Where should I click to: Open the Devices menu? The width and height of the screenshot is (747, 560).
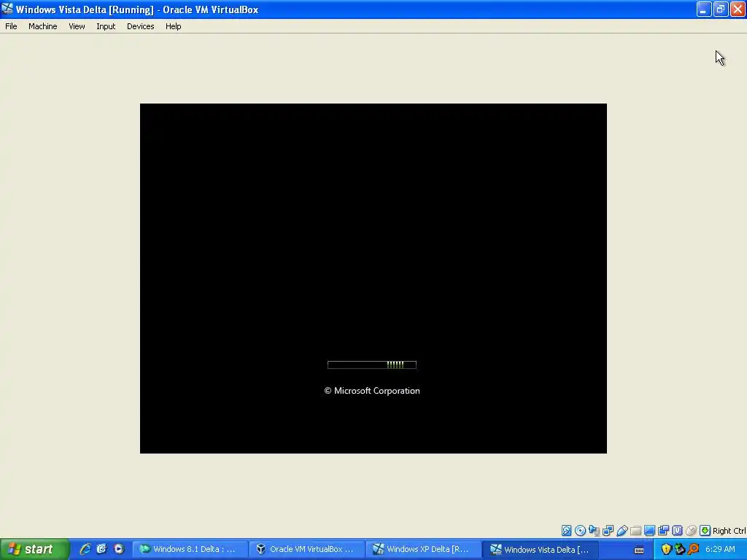141,26
